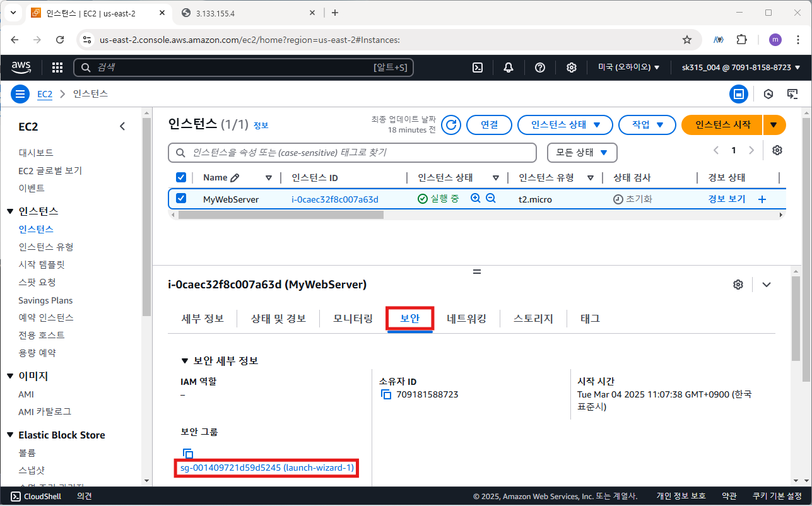Click the horizontal scrollbar of instances table
812x506 pixels.
tap(281, 215)
